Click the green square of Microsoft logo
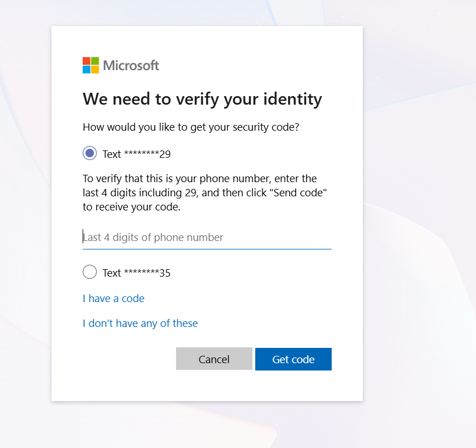476x448 pixels. coord(95,61)
